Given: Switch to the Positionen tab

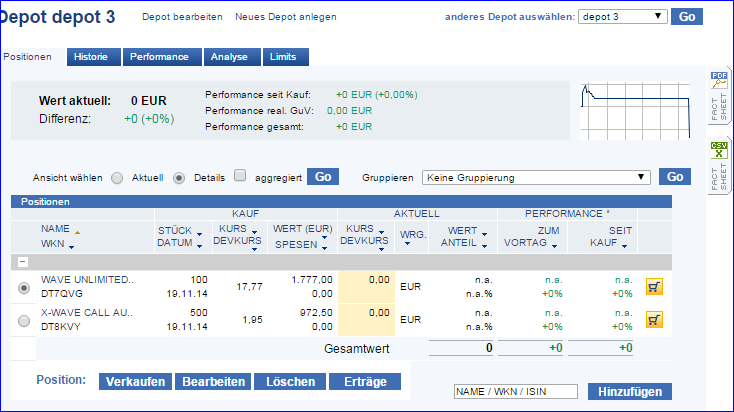Looking at the screenshot, I should click(27, 57).
